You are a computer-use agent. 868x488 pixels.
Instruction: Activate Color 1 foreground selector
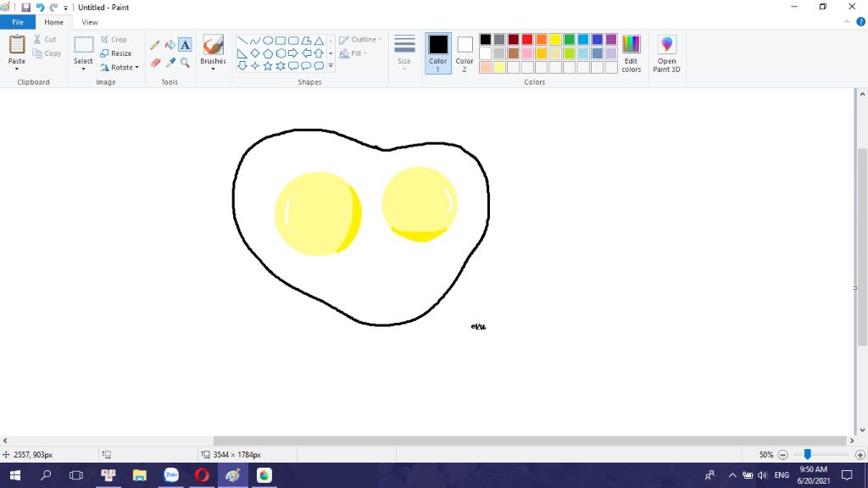(x=438, y=53)
